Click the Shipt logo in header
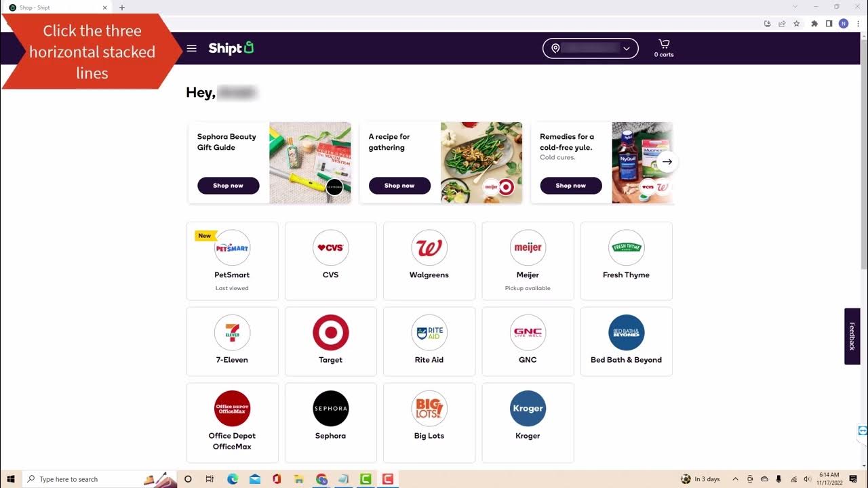 click(231, 48)
